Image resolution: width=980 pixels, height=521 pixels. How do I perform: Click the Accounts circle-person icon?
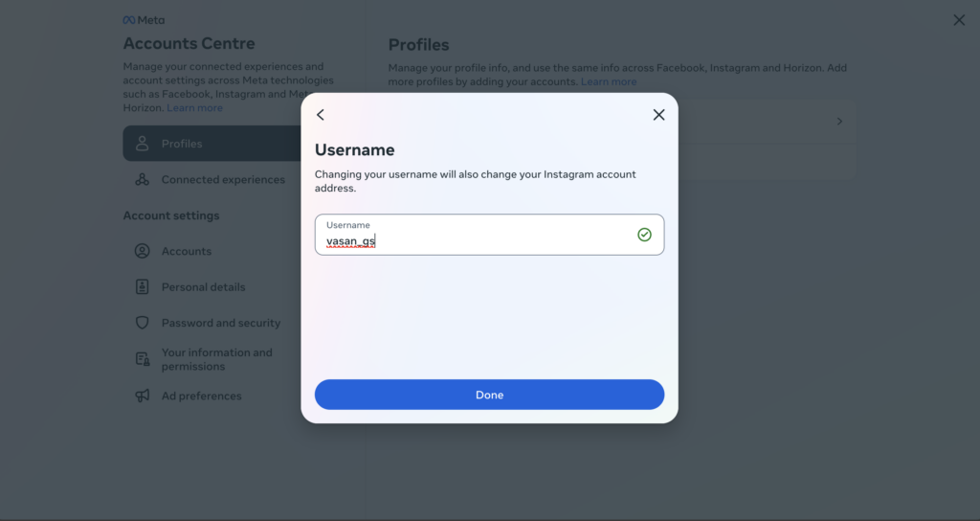142,251
